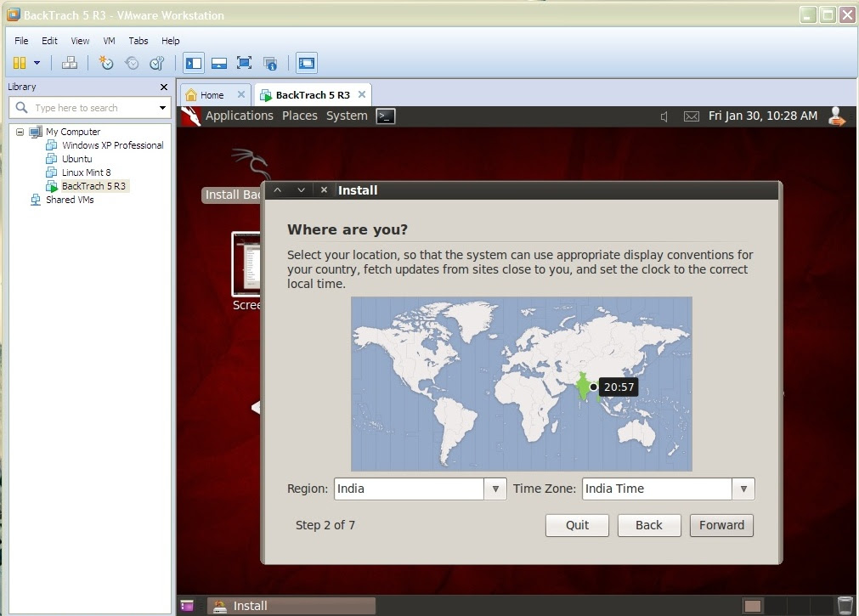
Task: Click the Quit button
Action: (578, 526)
